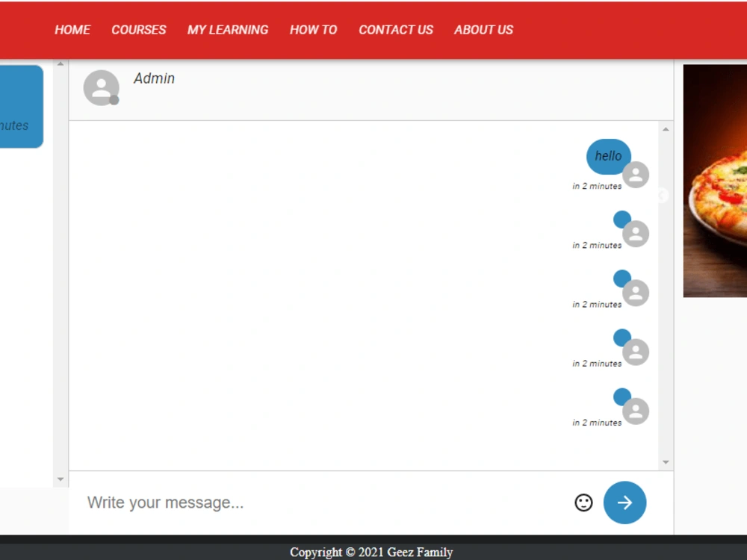The height and width of the screenshot is (560, 747).
Task: Click the Admin profile avatar in chat header
Action: [x=101, y=87]
